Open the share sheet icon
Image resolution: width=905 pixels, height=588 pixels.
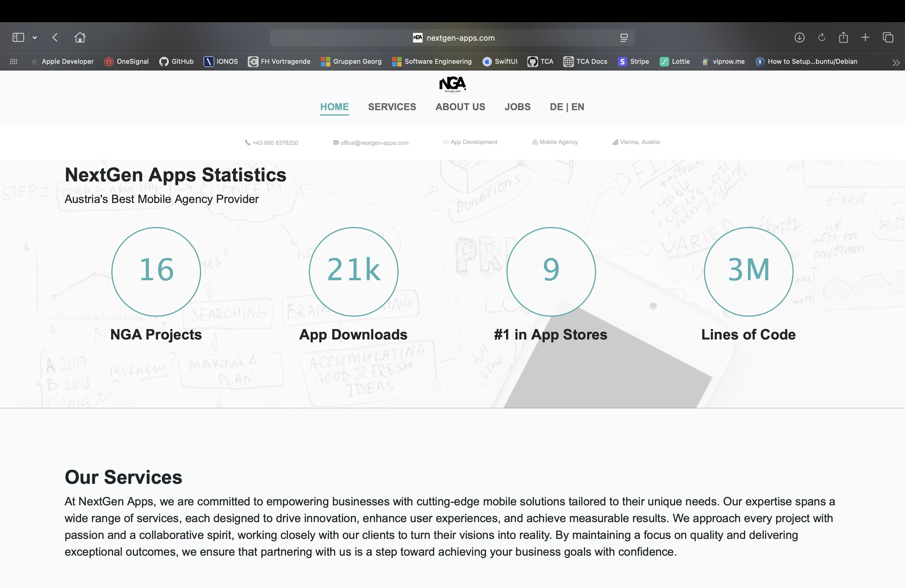pyautogui.click(x=843, y=37)
